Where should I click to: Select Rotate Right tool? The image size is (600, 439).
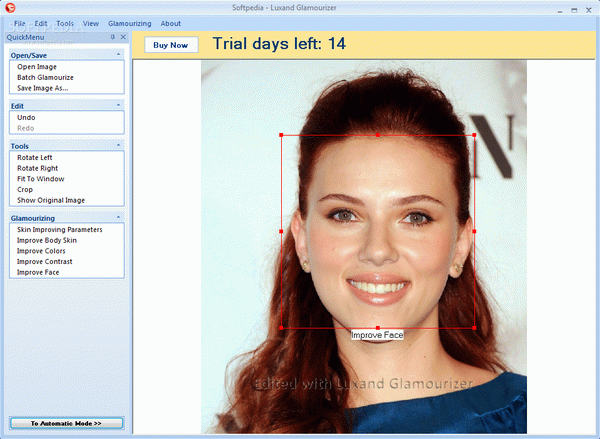[x=38, y=168]
